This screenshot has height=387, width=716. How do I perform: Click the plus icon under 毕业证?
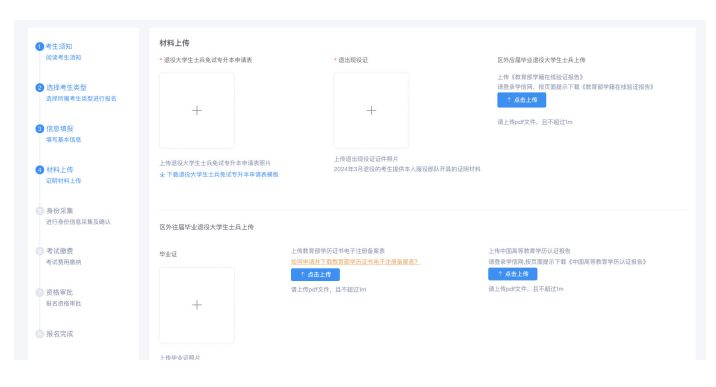(197, 305)
